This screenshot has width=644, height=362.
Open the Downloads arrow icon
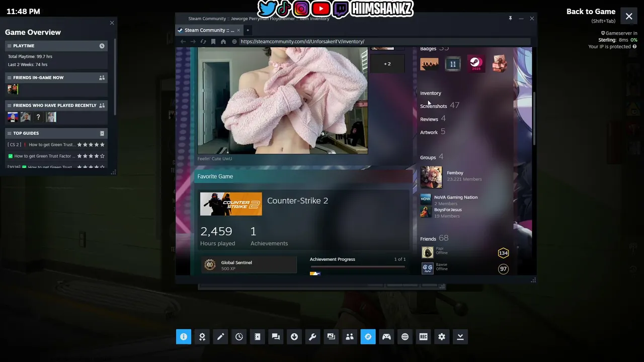pos(294,337)
